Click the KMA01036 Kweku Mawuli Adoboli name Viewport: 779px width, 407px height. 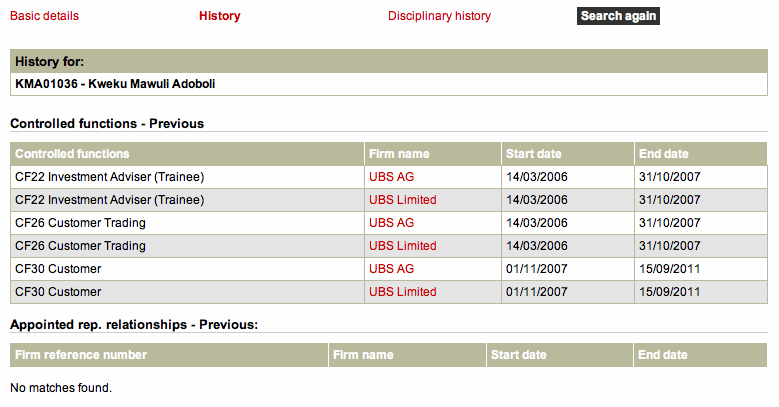click(115, 84)
